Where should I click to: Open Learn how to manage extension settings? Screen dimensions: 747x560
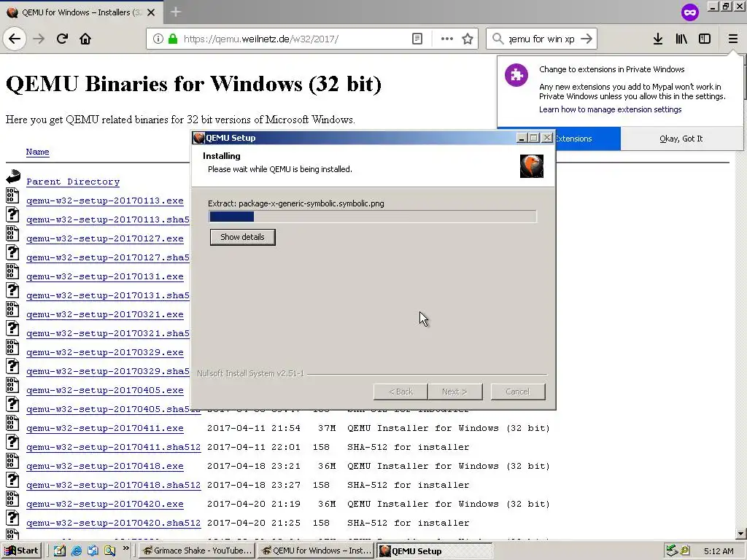(611, 109)
